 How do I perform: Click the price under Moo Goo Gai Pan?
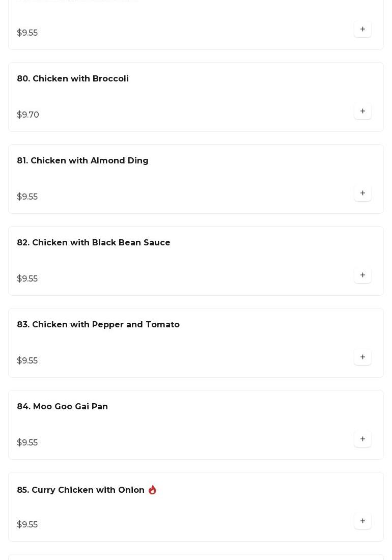point(27,443)
